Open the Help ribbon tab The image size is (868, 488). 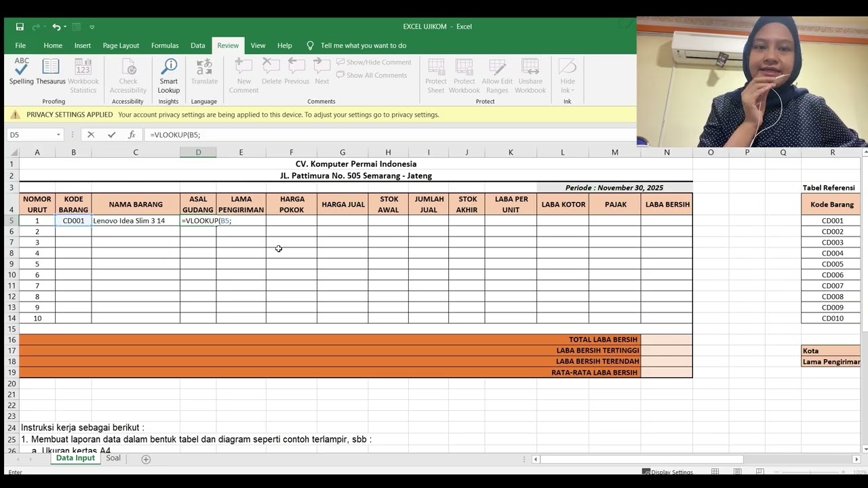[x=285, y=45]
